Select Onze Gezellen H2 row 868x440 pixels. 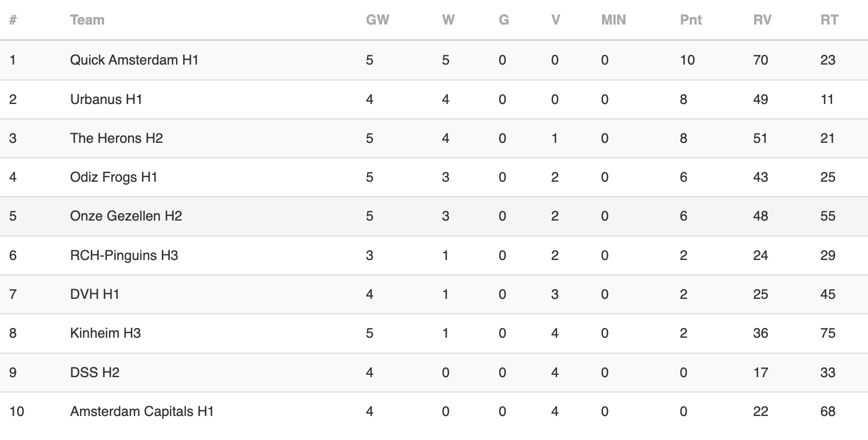(434, 216)
